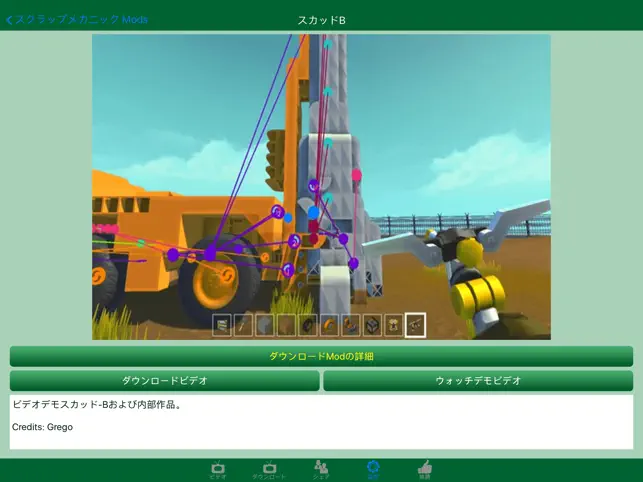Switch to the ダウンロード tab in bottom bar
643x482 pixels.
pyautogui.click(x=269, y=470)
